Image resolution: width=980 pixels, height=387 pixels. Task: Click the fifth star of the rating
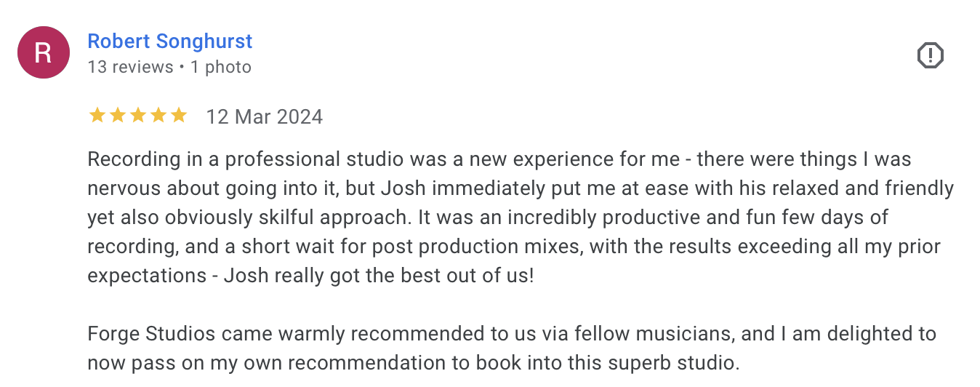click(x=178, y=116)
